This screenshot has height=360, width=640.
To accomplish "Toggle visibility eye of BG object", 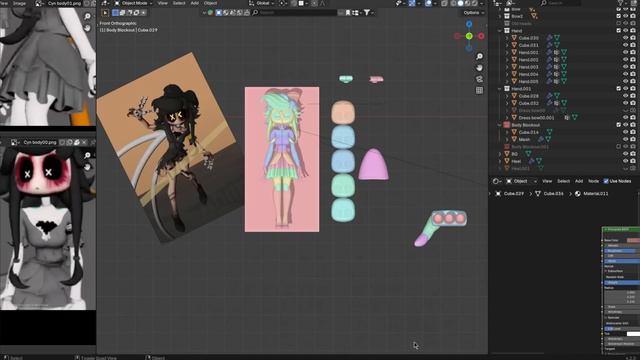I will coord(625,154).
